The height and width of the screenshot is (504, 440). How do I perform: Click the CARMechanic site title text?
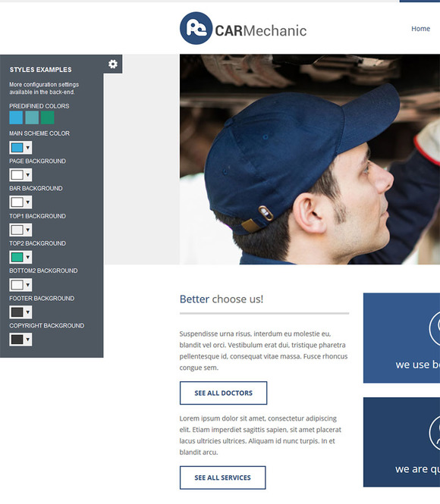(260, 31)
